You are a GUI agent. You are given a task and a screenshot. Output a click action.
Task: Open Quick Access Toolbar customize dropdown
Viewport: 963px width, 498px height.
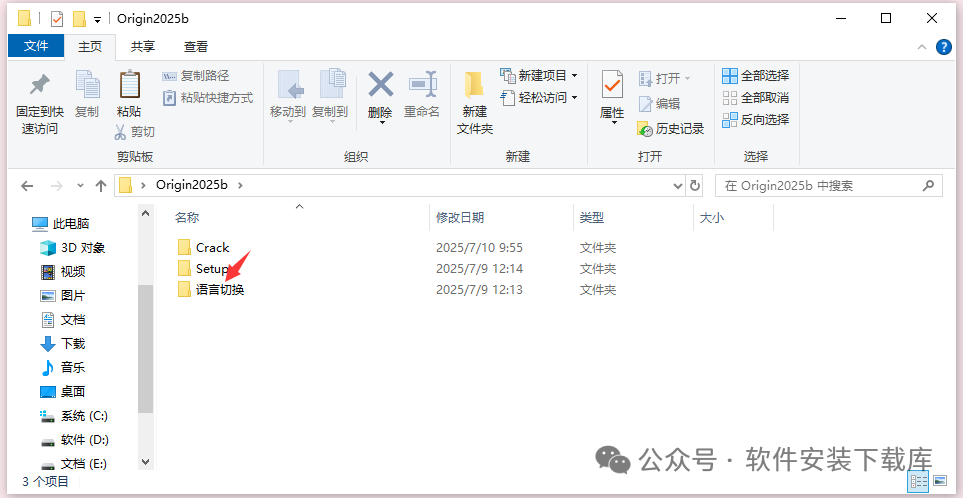[x=97, y=20]
